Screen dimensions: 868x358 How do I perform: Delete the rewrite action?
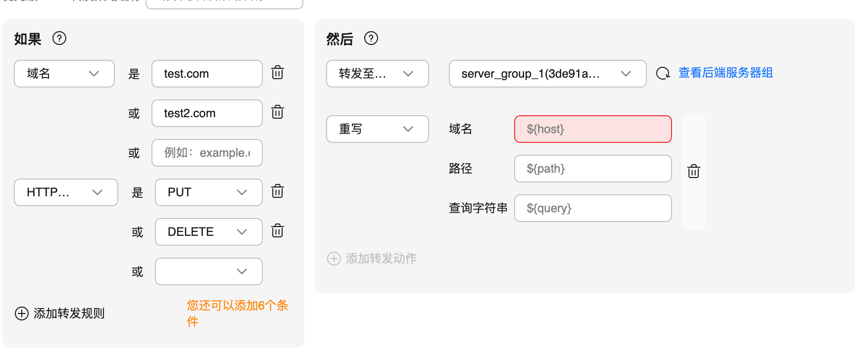coord(693,172)
